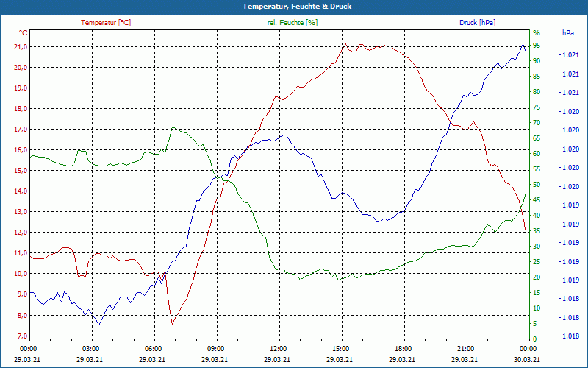
Task: Click the 95 humidity axis tick
Action: 537,46
